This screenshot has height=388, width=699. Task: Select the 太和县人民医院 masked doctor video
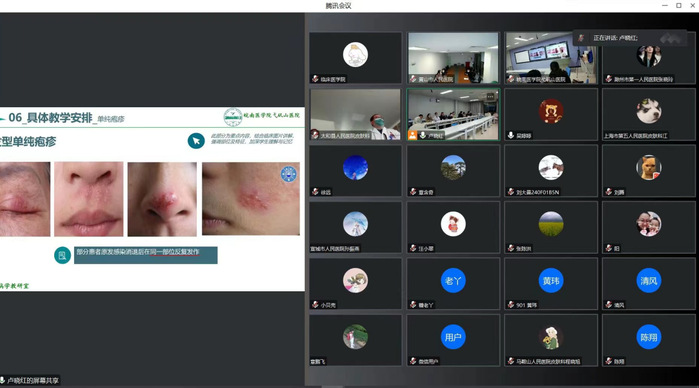[x=355, y=114]
